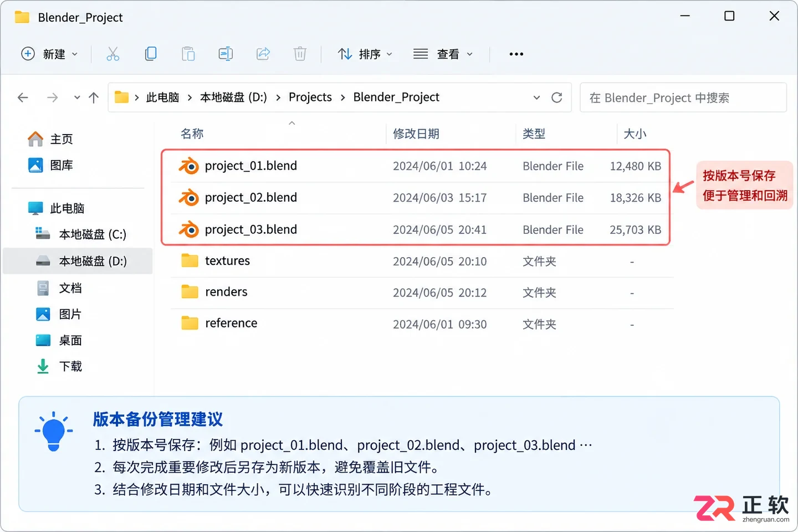Click the textures folder icon
This screenshot has width=798, height=532.
[190, 260]
